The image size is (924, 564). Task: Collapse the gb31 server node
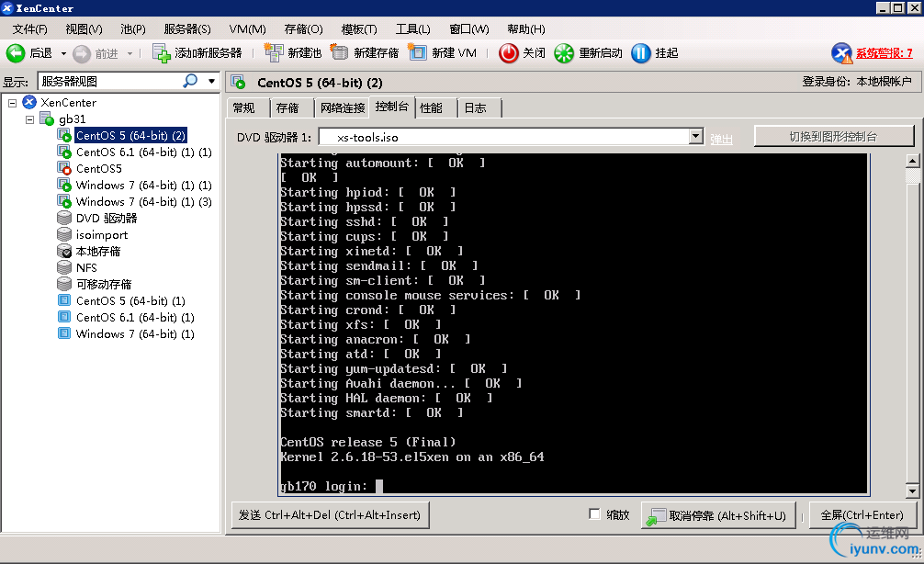[x=29, y=119]
